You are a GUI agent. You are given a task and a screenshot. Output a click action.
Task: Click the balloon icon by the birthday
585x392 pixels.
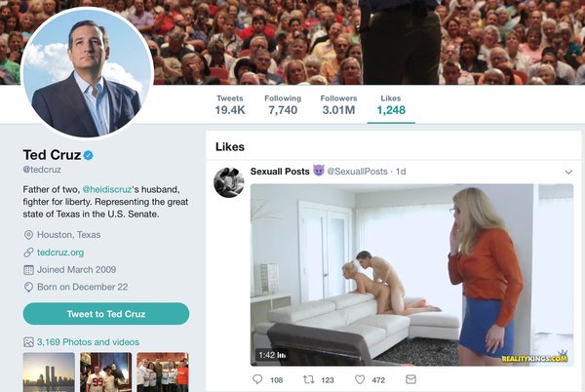(x=28, y=287)
